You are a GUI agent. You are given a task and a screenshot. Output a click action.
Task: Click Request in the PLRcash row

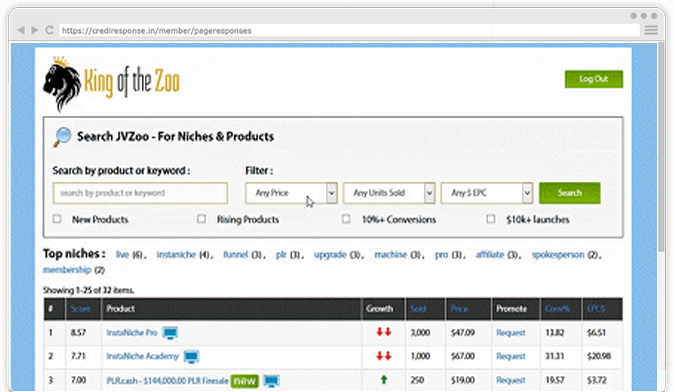[511, 380]
